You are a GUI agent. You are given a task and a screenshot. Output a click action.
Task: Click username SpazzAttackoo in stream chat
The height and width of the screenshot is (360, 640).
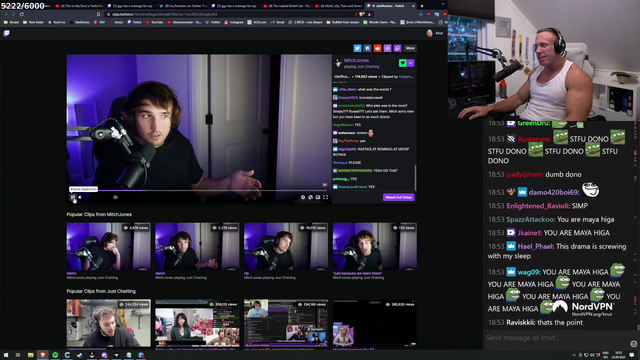530,219
